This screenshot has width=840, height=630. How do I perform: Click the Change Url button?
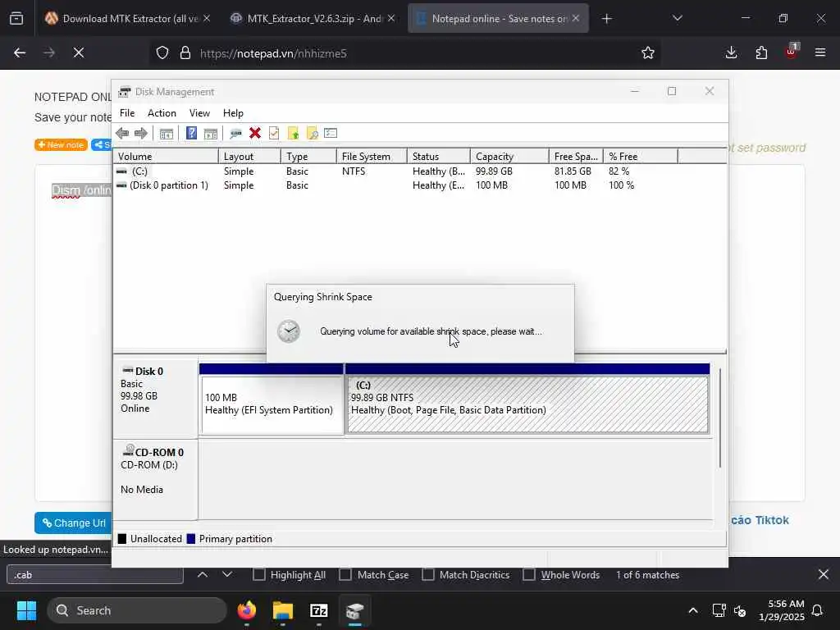click(x=73, y=523)
